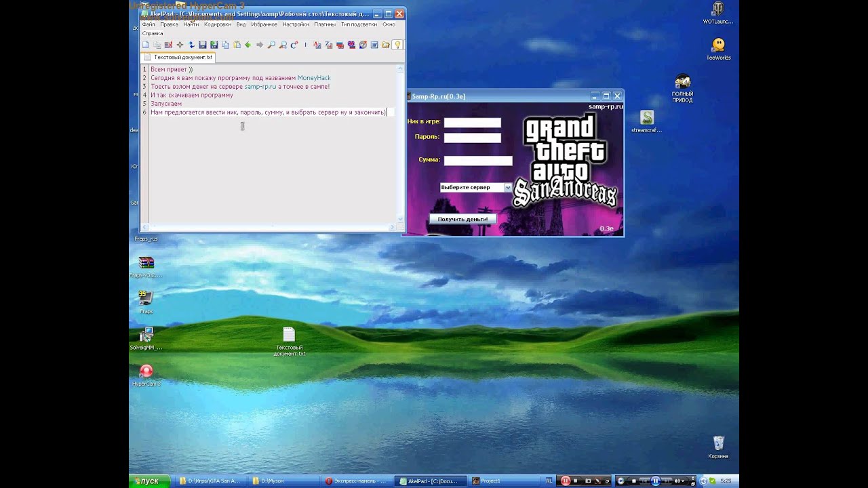Open the Избранное menu

point(264,24)
